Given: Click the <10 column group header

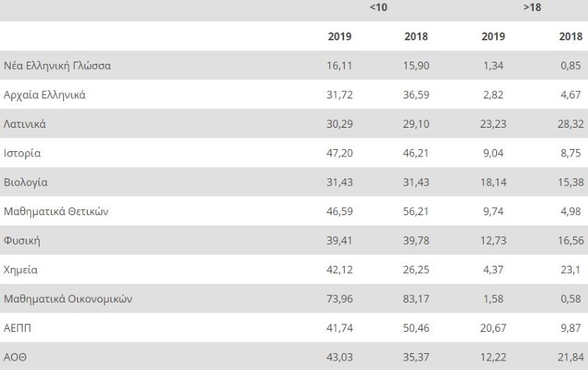Looking at the screenshot, I should [x=378, y=7].
